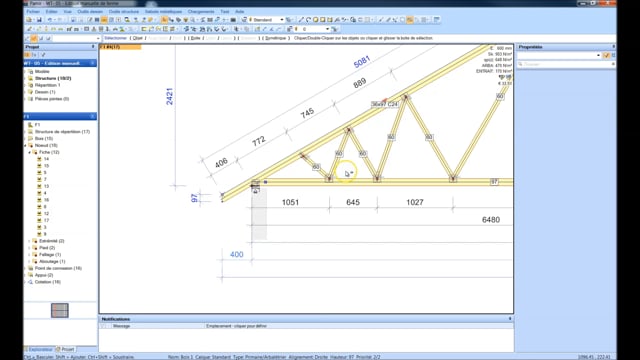Click the preview thumbnail below the tree

[x=60, y=310]
